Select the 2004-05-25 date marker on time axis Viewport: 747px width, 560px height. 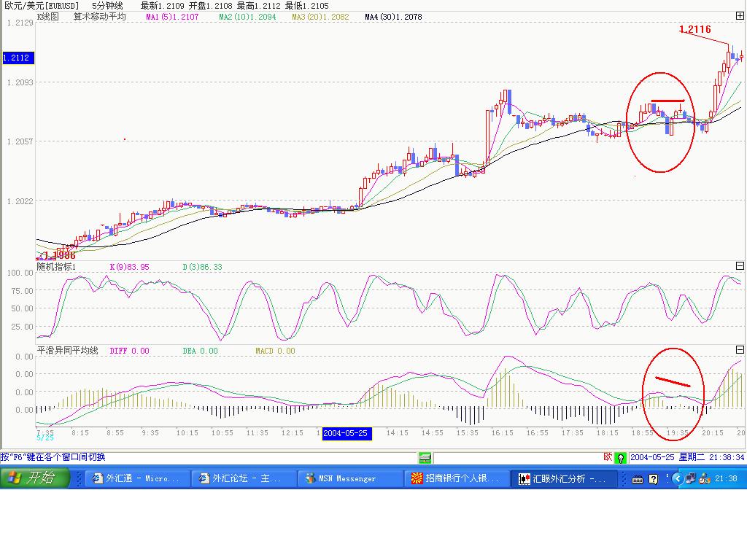click(x=347, y=433)
